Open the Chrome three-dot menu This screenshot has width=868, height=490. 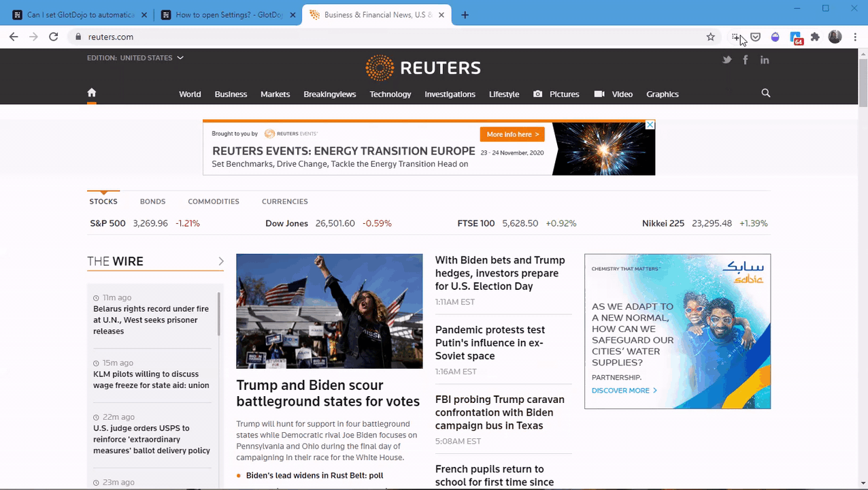[x=855, y=37]
